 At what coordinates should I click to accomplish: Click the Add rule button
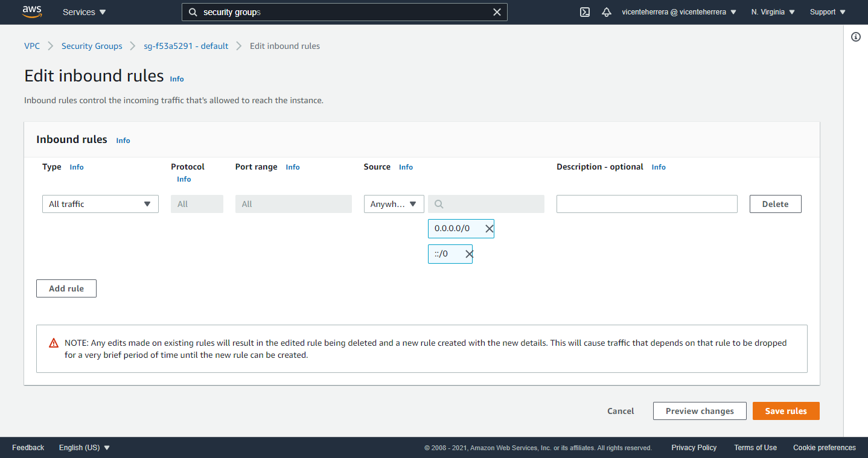tap(66, 288)
